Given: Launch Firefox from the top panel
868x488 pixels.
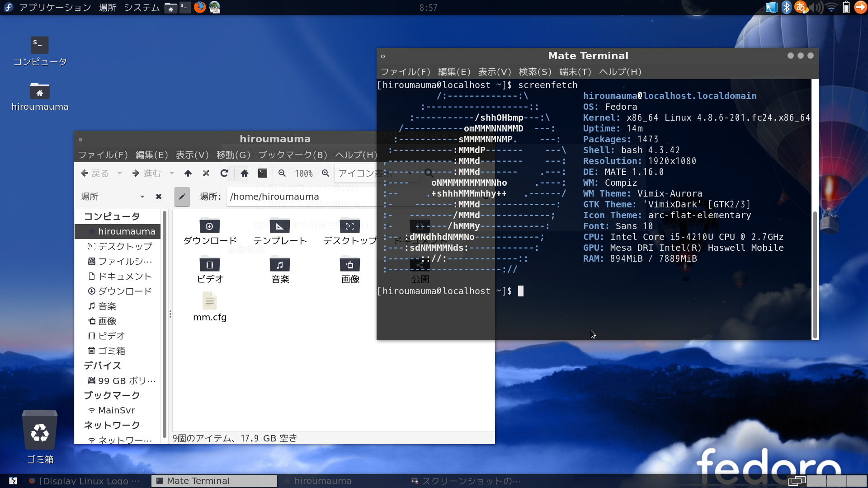Looking at the screenshot, I should (x=199, y=7).
